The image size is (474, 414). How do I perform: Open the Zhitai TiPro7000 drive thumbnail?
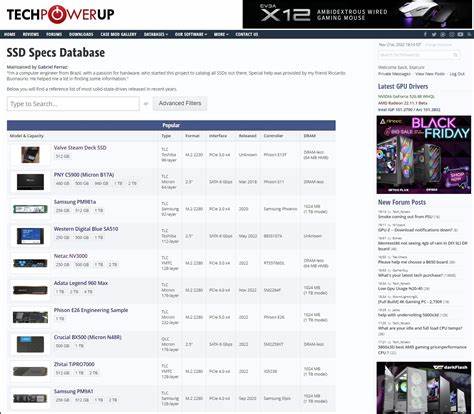click(x=30, y=371)
